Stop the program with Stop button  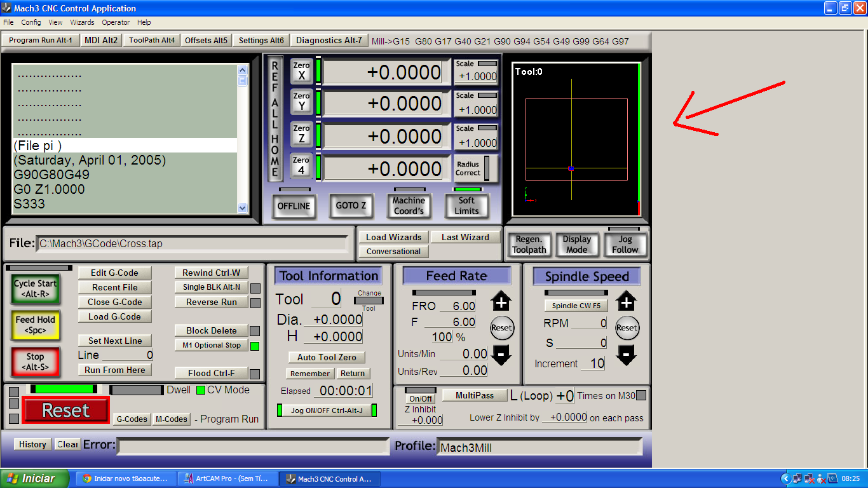(x=35, y=362)
